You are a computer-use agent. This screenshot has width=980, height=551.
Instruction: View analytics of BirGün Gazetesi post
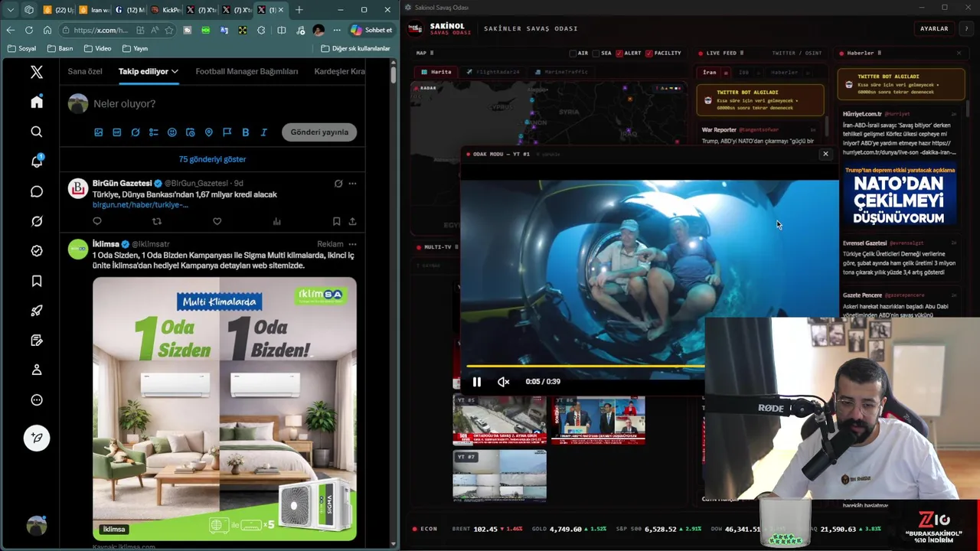click(x=277, y=221)
